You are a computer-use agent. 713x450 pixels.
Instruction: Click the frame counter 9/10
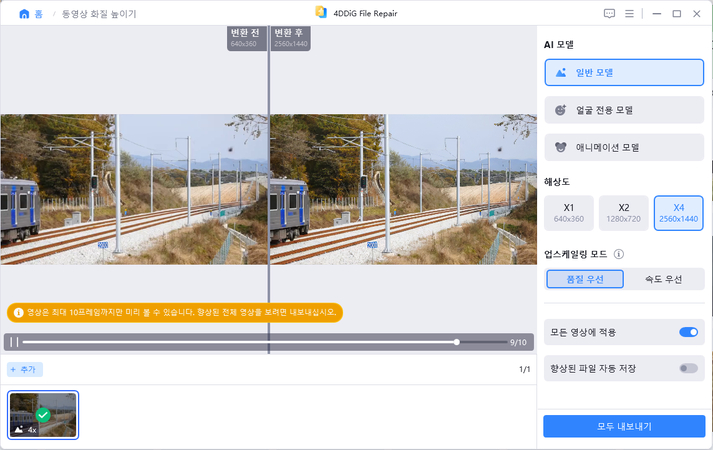[x=518, y=342]
